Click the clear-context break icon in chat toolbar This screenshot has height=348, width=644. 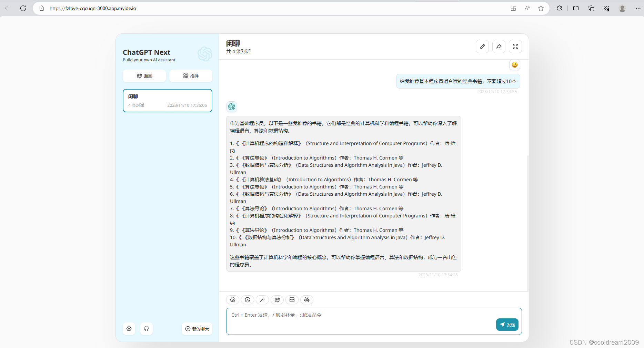[292, 300]
